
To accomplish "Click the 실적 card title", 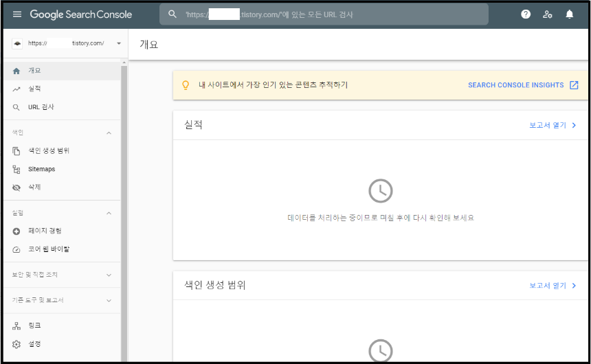I will pos(193,125).
